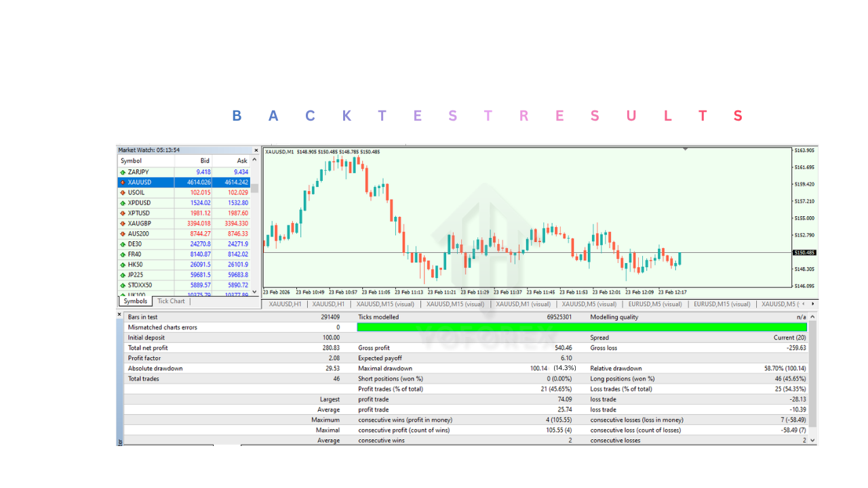Image resolution: width=868 pixels, height=488 pixels.
Task: Click the Bars in test value 291409
Action: 330,317
